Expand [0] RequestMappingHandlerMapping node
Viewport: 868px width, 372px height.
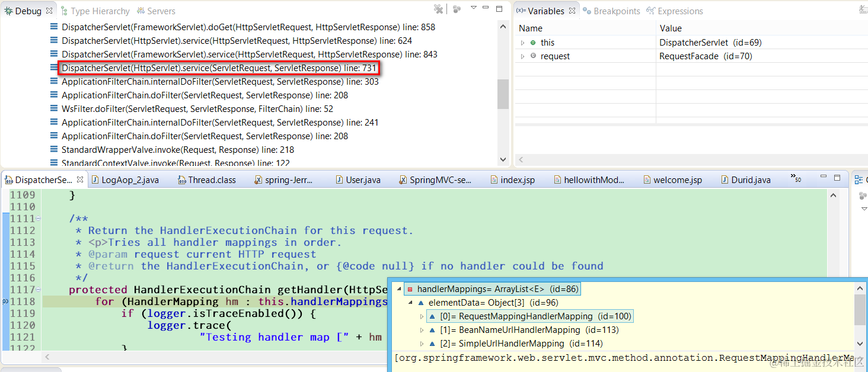(x=422, y=316)
